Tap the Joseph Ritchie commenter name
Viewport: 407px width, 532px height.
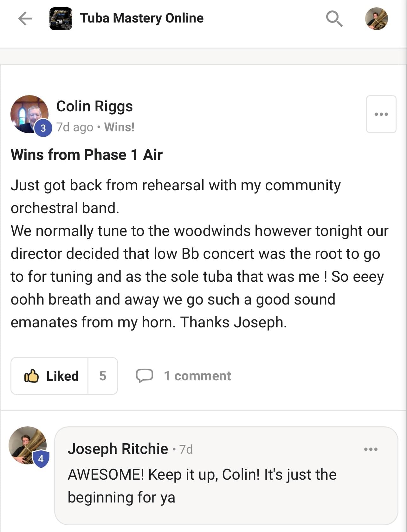tap(118, 449)
